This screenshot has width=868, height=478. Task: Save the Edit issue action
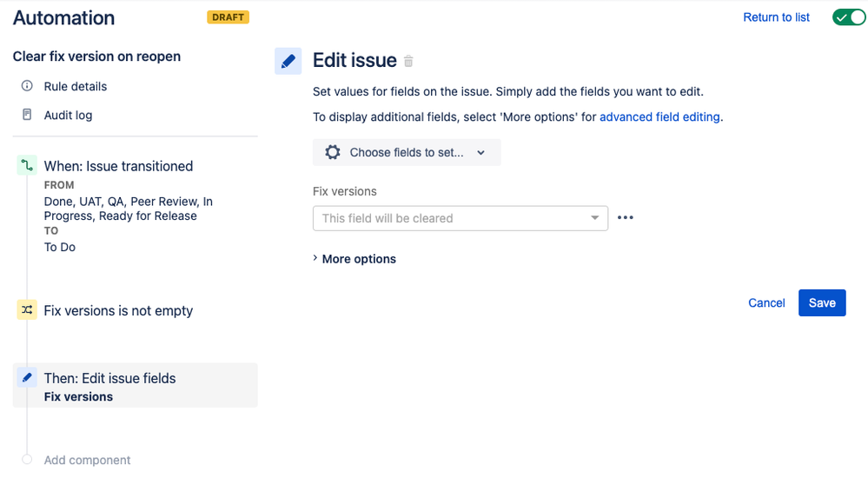(822, 303)
